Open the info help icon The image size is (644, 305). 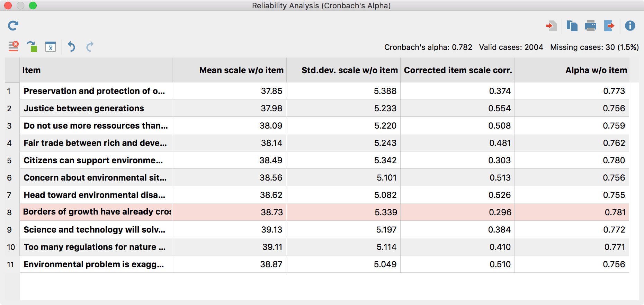click(630, 26)
